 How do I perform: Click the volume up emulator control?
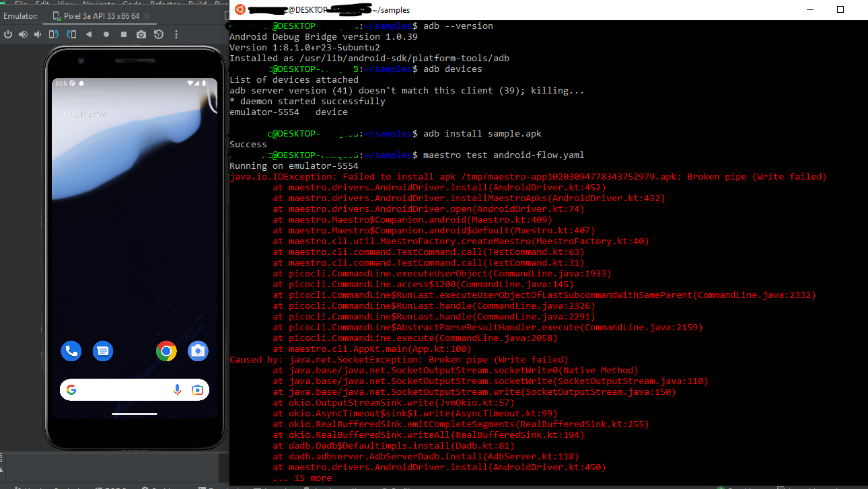pos(23,35)
